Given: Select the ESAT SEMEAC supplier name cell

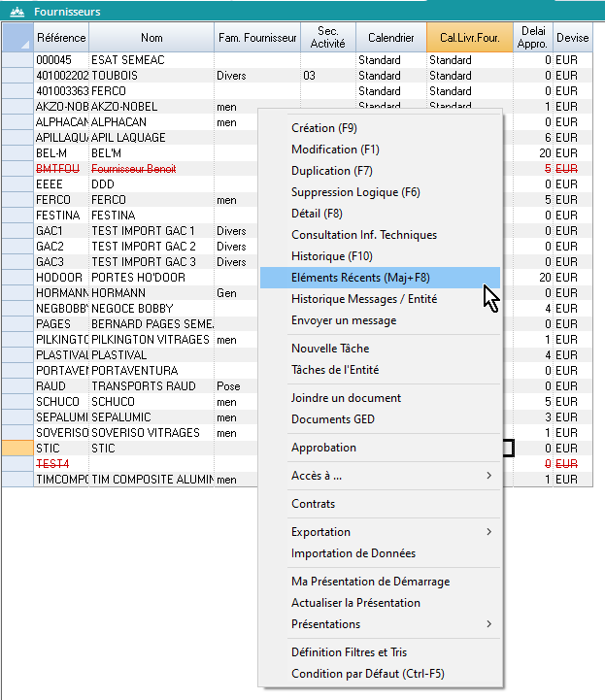Looking at the screenshot, I should (x=151, y=60).
